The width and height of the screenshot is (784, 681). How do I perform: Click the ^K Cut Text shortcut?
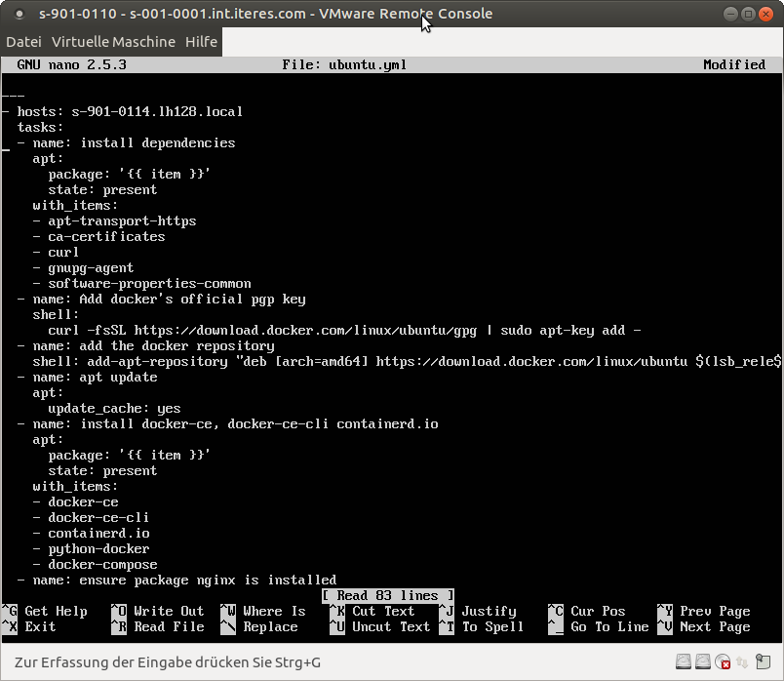click(x=372, y=611)
